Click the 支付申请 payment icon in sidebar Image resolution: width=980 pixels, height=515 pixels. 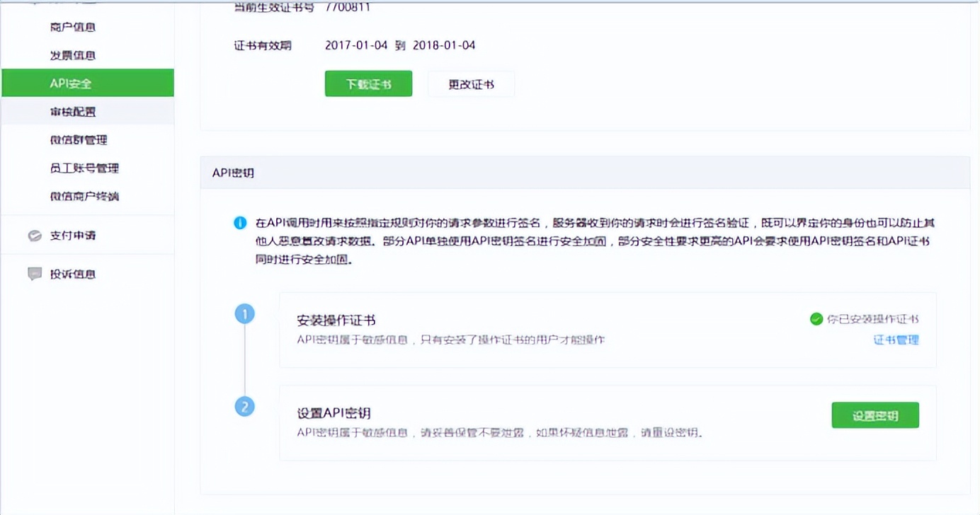[x=35, y=235]
